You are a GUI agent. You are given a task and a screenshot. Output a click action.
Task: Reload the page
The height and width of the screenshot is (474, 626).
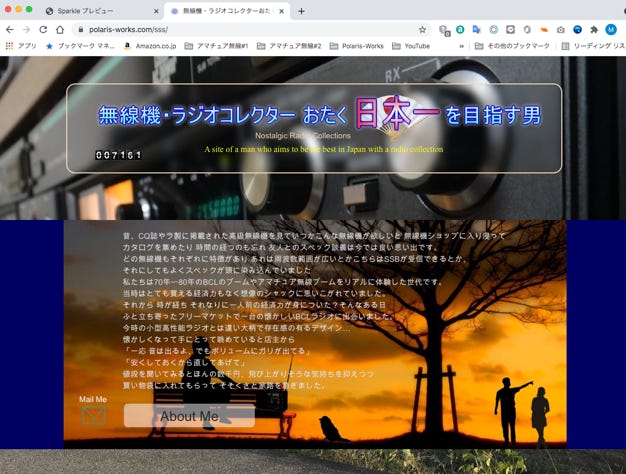point(43,30)
